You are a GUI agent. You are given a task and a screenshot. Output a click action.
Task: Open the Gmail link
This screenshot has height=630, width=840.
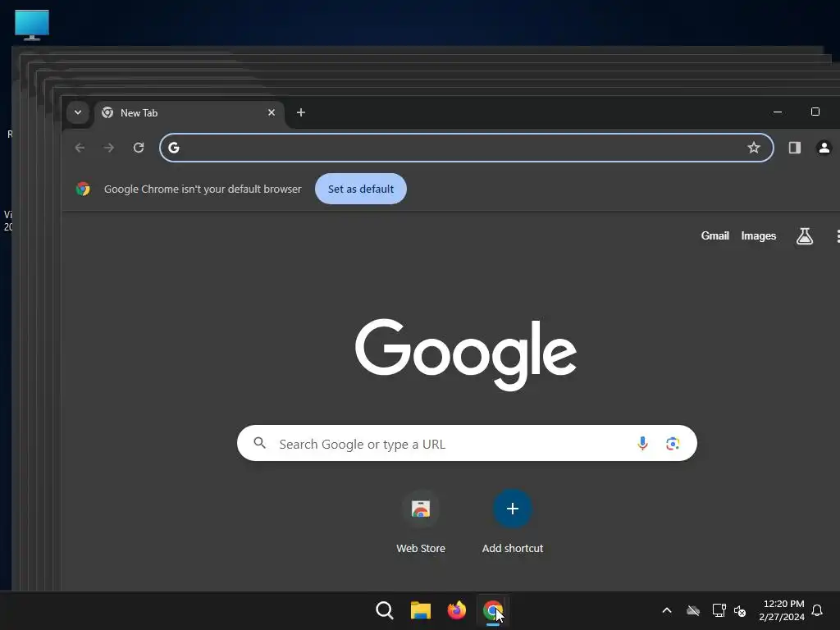[714, 235]
